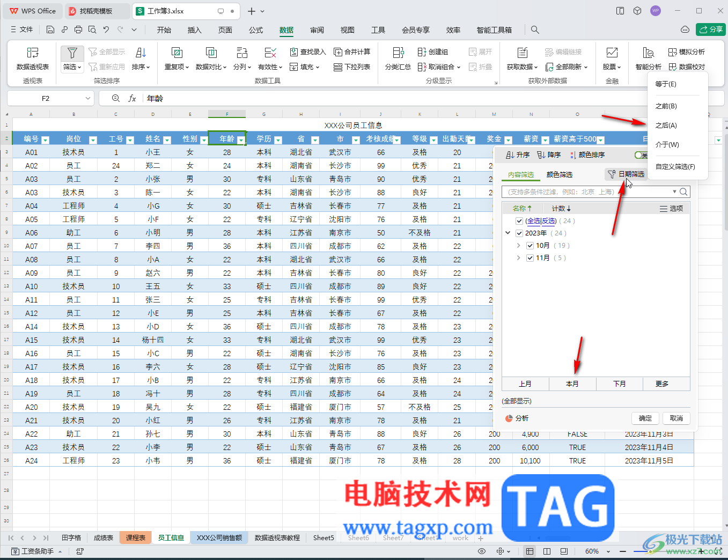This screenshot has height=560, width=728.
Task: Click the 取消 button in the filter panel
Action: tap(676, 418)
